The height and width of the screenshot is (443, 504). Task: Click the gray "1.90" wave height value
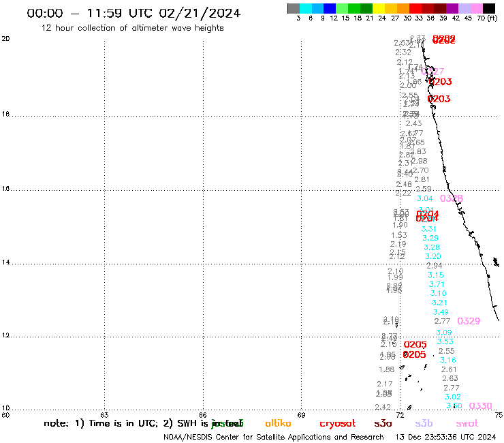400,225
